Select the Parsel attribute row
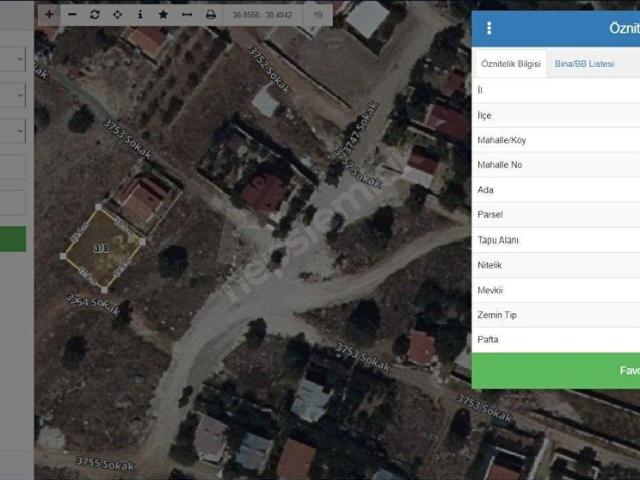Viewport: 640px width, 480px height. (556, 215)
